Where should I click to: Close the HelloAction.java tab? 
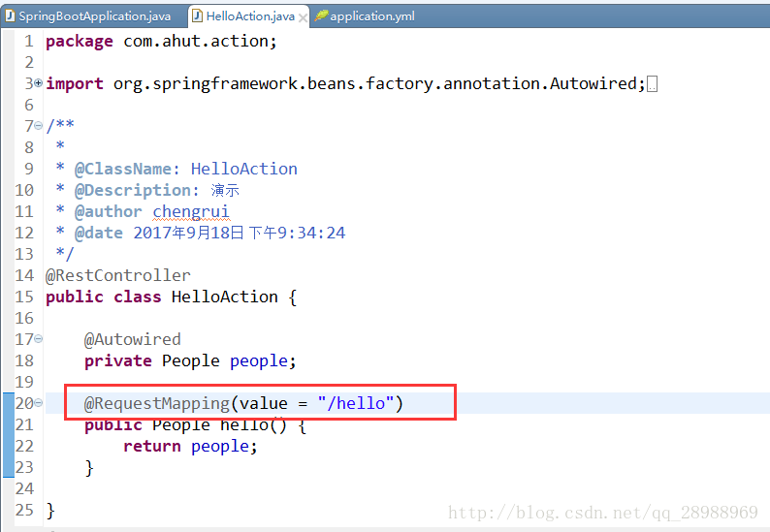point(304,17)
